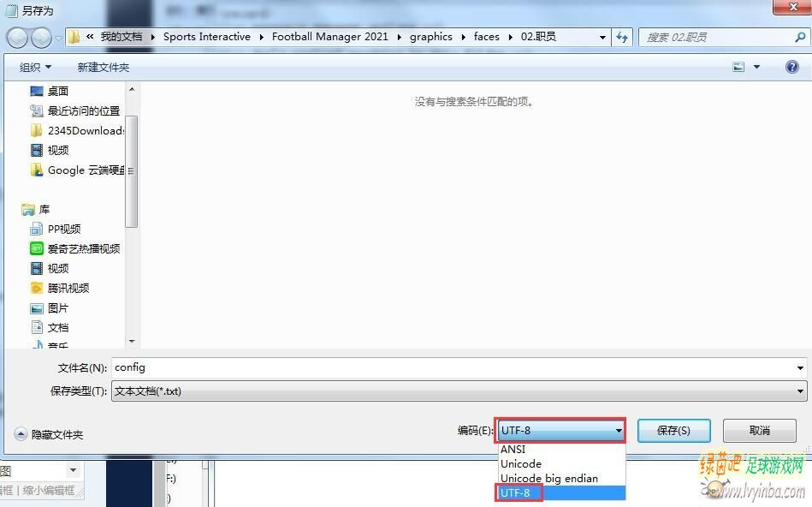The width and height of the screenshot is (812, 507).
Task: Expand the address bar history dropdown
Action: pyautogui.click(x=602, y=38)
